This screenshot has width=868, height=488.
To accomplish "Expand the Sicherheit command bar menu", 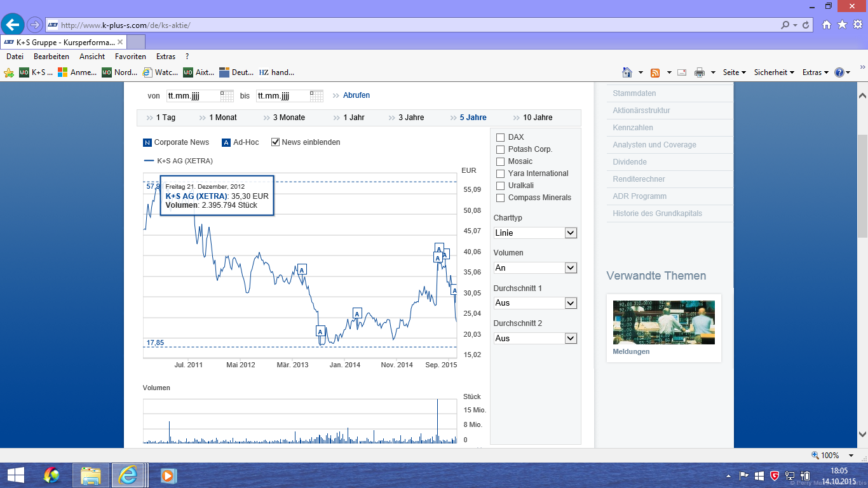I will [774, 72].
